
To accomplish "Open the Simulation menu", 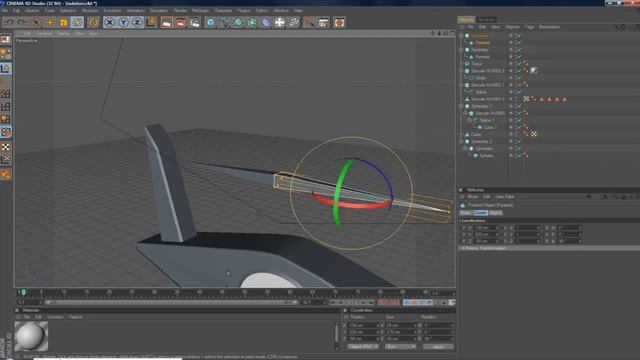I will click(x=158, y=10).
